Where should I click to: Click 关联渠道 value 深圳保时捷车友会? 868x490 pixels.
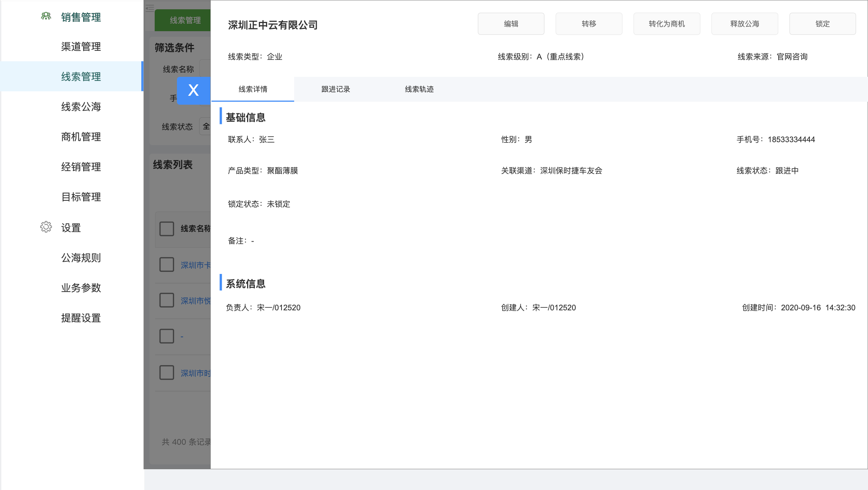point(571,171)
